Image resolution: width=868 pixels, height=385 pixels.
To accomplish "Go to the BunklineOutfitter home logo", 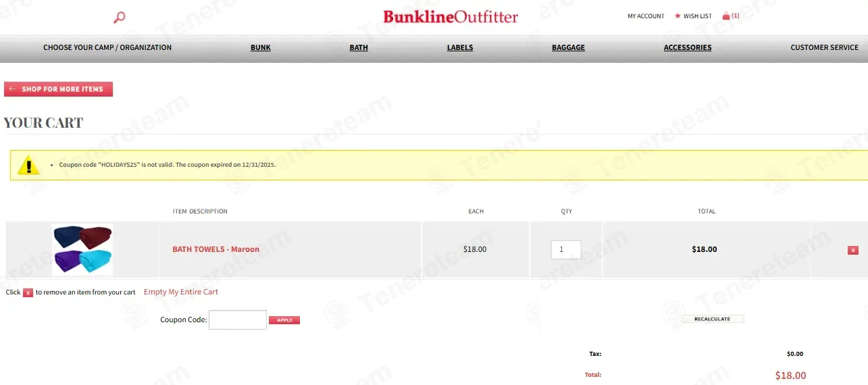I will pos(451,16).
